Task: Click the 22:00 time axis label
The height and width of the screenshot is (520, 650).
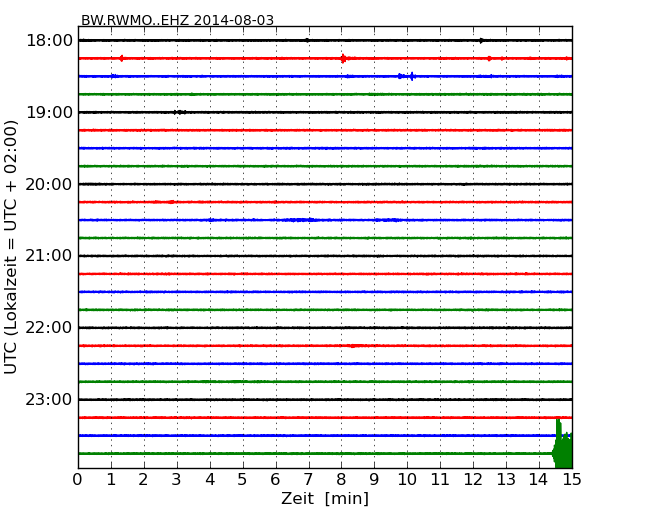Action: (49, 328)
